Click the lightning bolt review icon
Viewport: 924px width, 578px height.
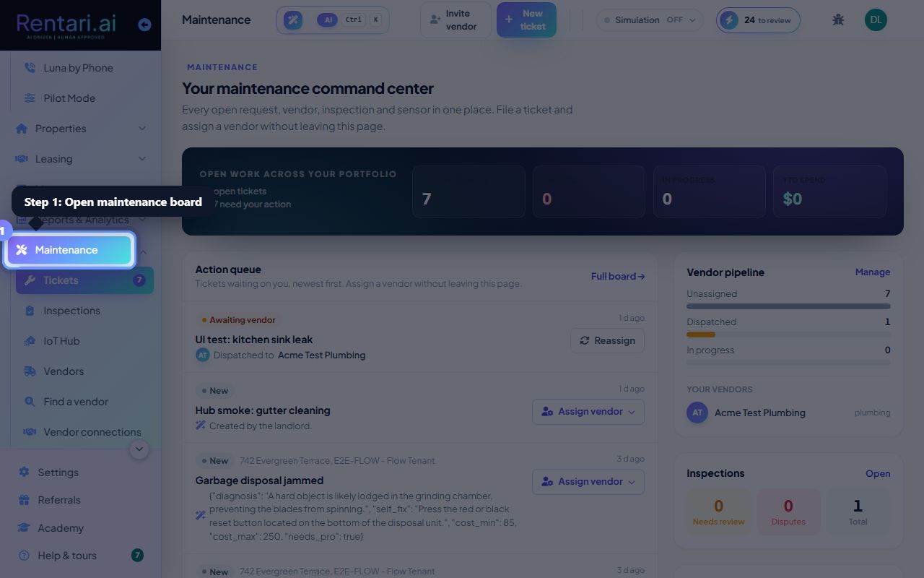coord(729,20)
